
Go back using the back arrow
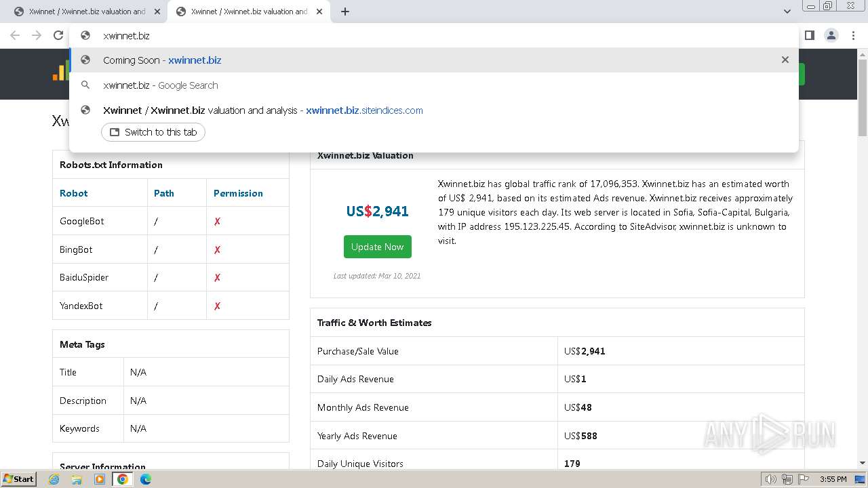coord(15,35)
